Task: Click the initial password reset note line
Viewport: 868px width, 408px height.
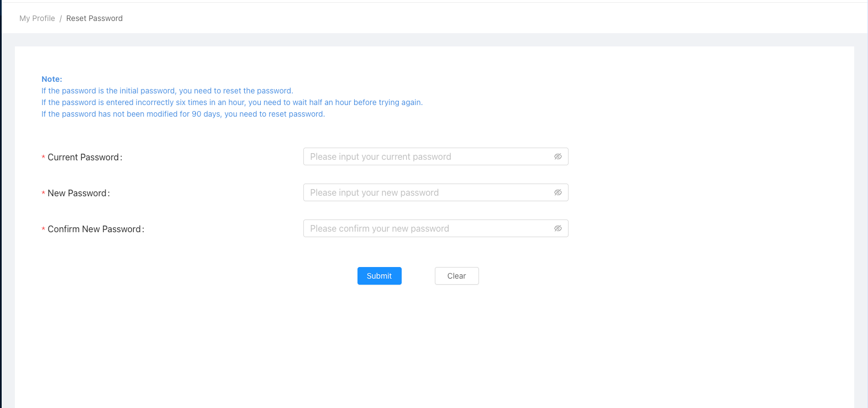Action: pyautogui.click(x=167, y=91)
